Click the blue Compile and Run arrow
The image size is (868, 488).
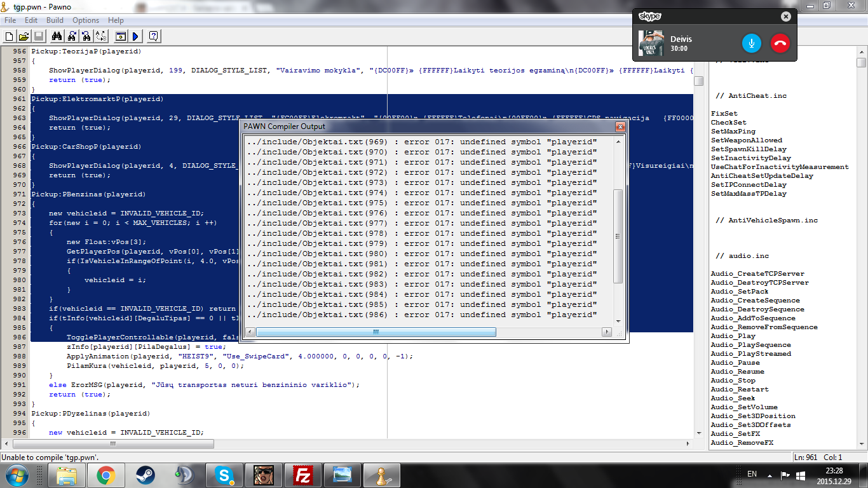coord(135,36)
